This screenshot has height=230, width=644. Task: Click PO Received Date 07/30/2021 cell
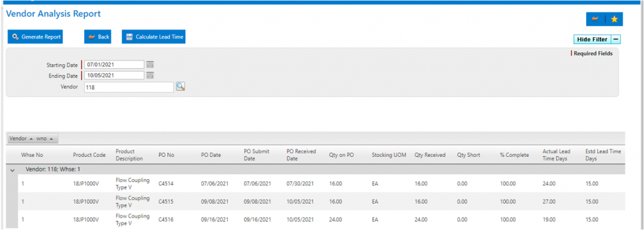[x=300, y=184]
